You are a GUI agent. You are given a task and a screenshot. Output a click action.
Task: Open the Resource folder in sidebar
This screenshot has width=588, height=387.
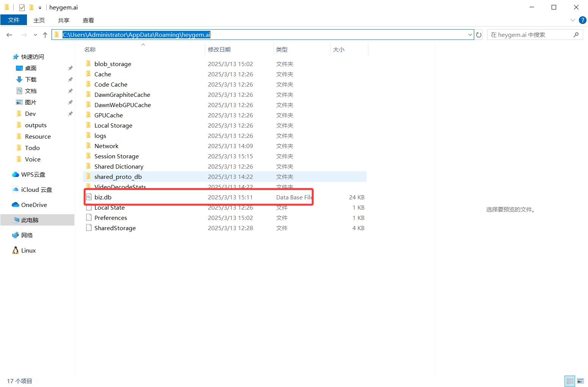(38, 136)
